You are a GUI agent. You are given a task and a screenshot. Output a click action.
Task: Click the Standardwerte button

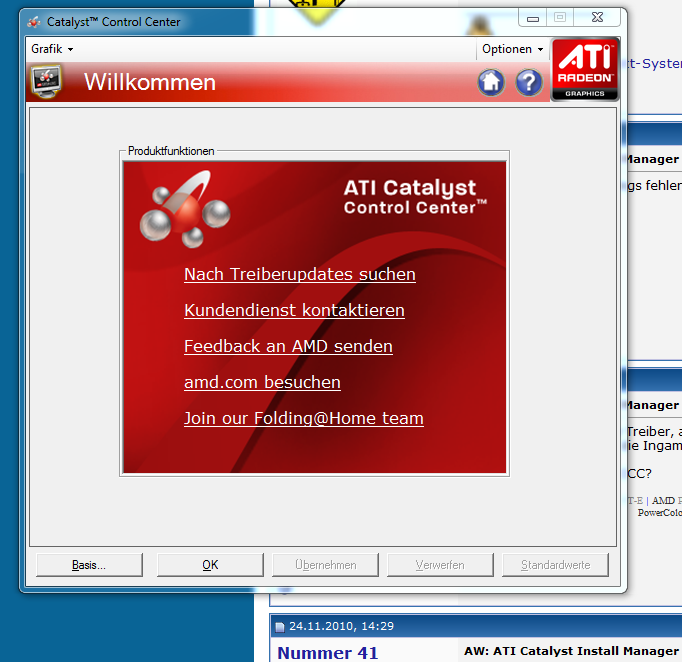click(x=555, y=565)
